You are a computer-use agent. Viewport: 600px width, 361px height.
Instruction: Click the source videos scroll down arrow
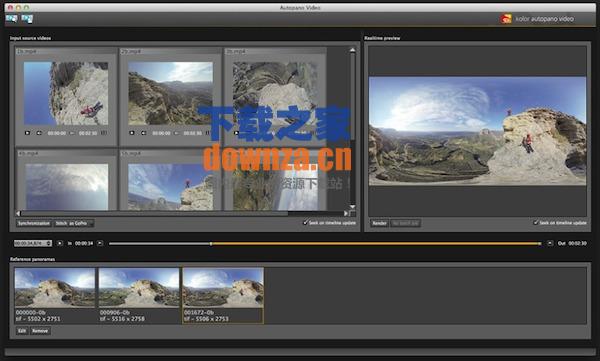pyautogui.click(x=352, y=207)
